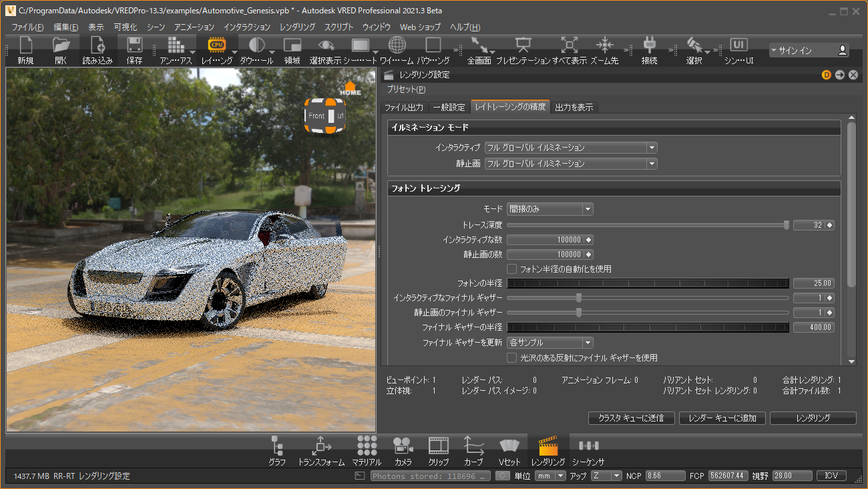Click the トレース深度 slider handle
868x489 pixels.
pyautogui.click(x=786, y=225)
